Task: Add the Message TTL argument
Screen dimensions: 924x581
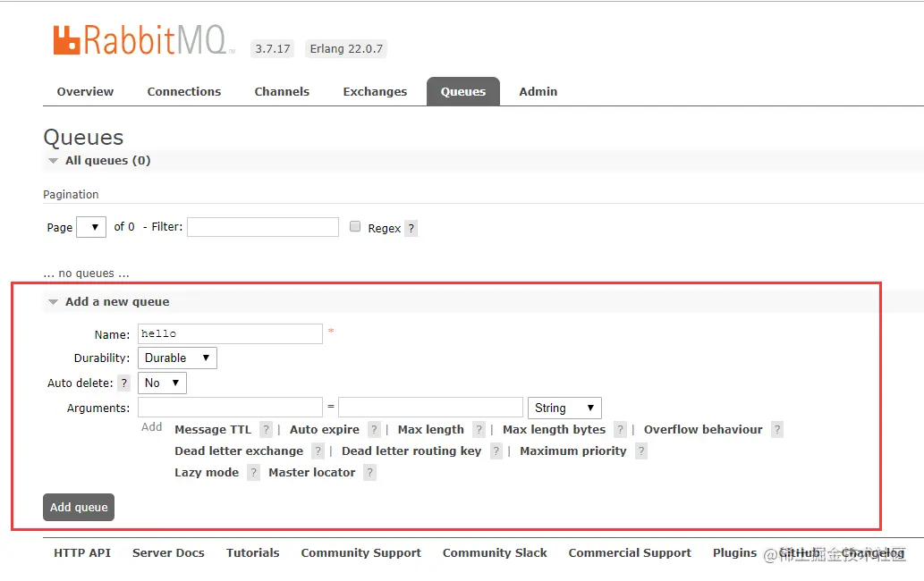Action: 213,430
